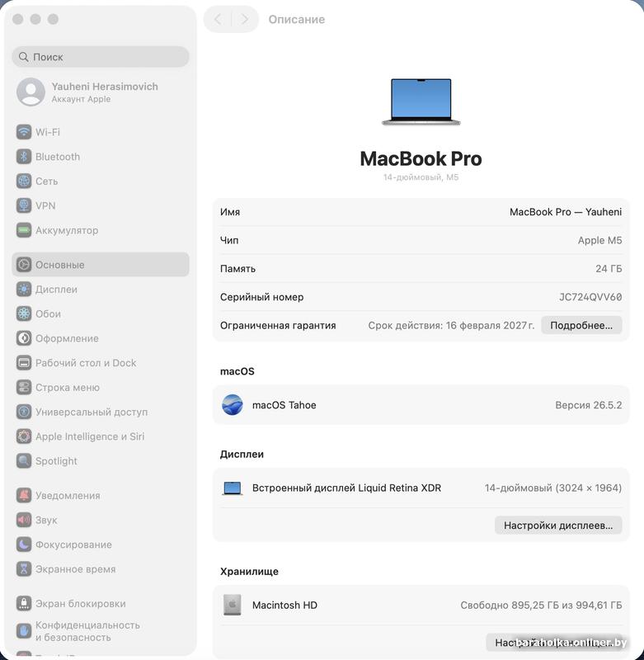
Task: Open Экран блокировки lock icon
Action: [24, 603]
